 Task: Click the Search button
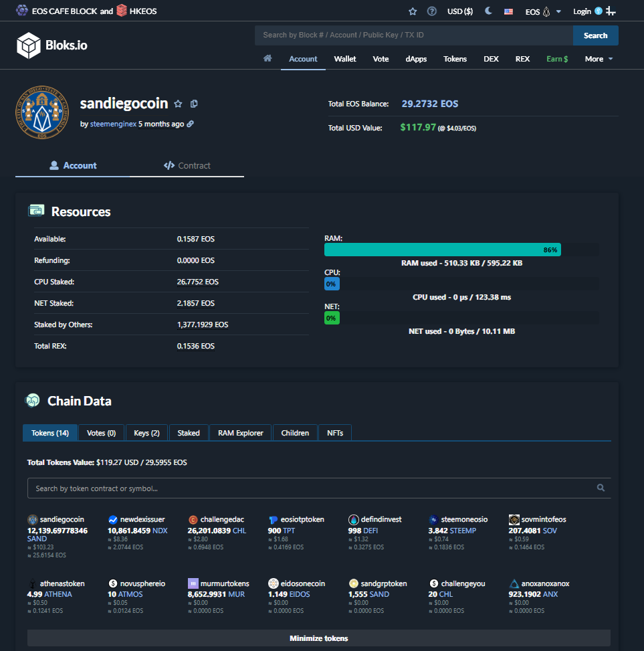click(x=595, y=35)
